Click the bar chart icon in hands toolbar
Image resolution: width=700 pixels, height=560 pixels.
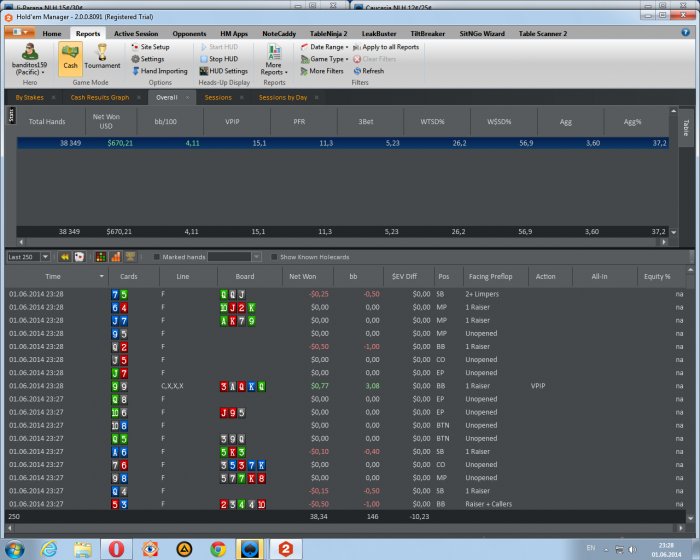[115, 257]
